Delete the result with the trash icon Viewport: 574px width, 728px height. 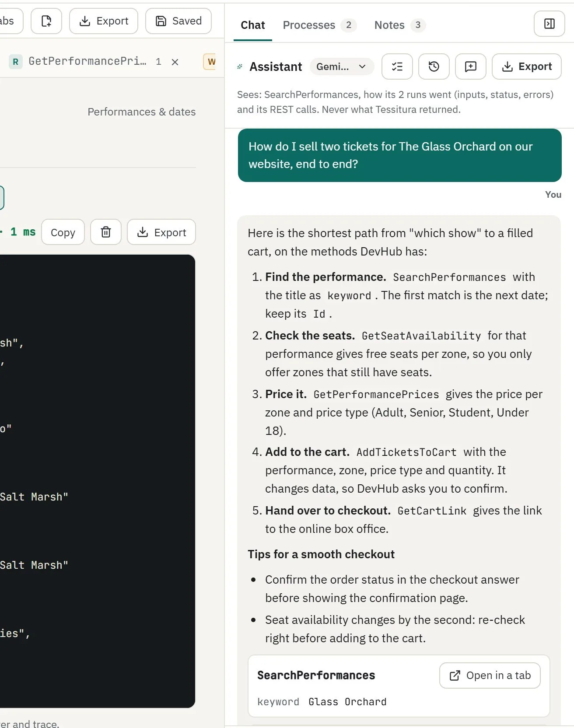tap(106, 232)
